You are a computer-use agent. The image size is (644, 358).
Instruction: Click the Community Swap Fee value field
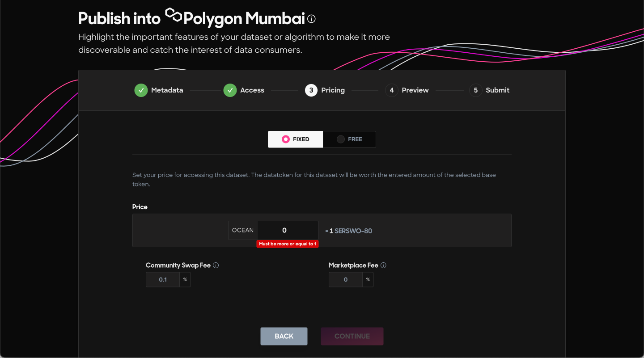163,280
